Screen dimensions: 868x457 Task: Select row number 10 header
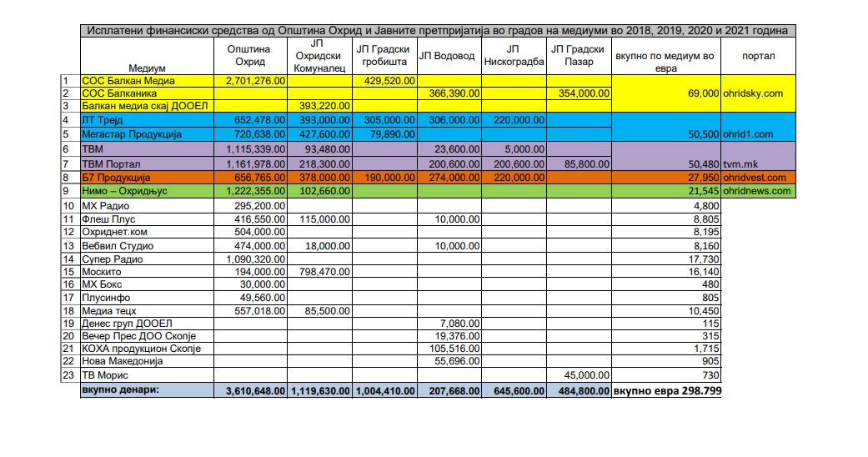70,205
